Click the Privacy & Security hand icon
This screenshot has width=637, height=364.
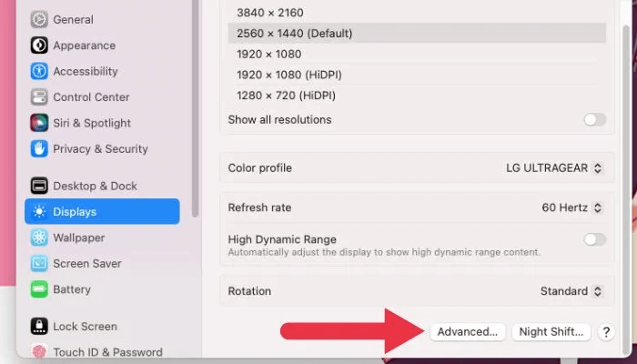pyautogui.click(x=39, y=148)
